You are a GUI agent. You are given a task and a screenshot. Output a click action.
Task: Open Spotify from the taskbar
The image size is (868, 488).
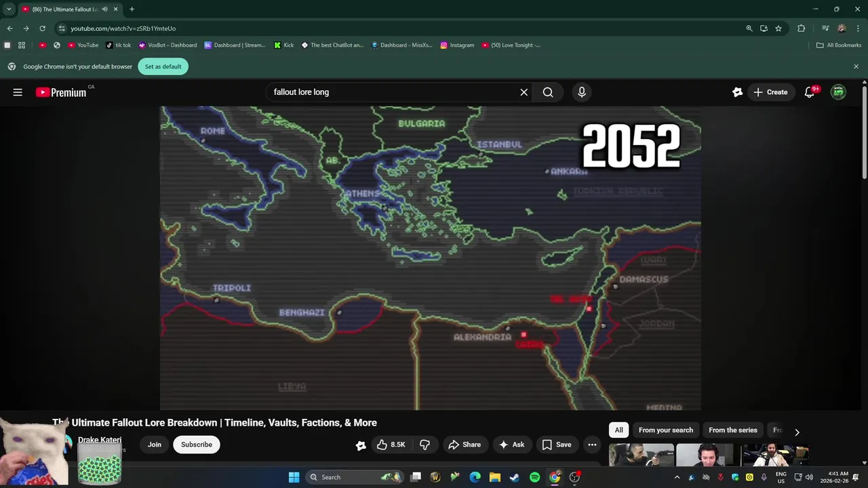pyautogui.click(x=534, y=477)
